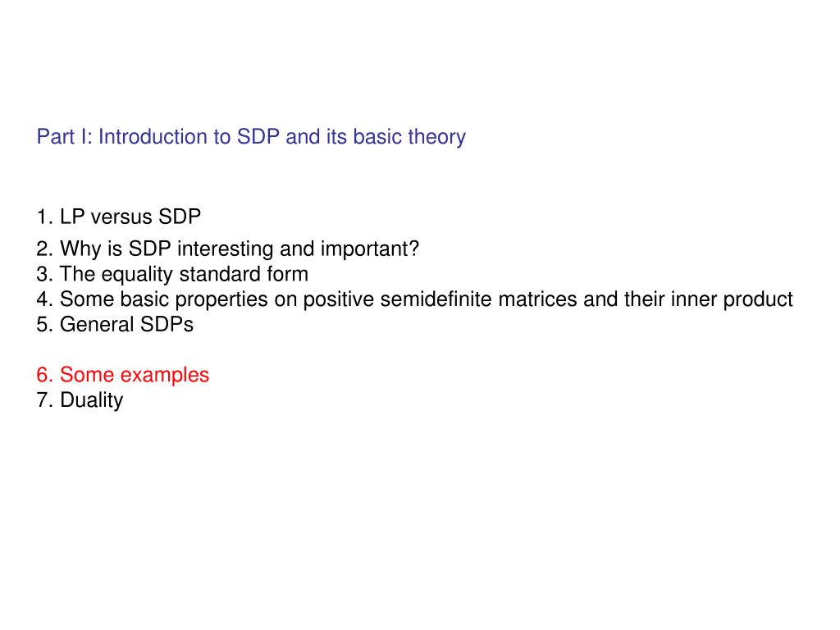Select the 'LP versus SDP' outline item
840x630 pixels.
click(x=118, y=217)
